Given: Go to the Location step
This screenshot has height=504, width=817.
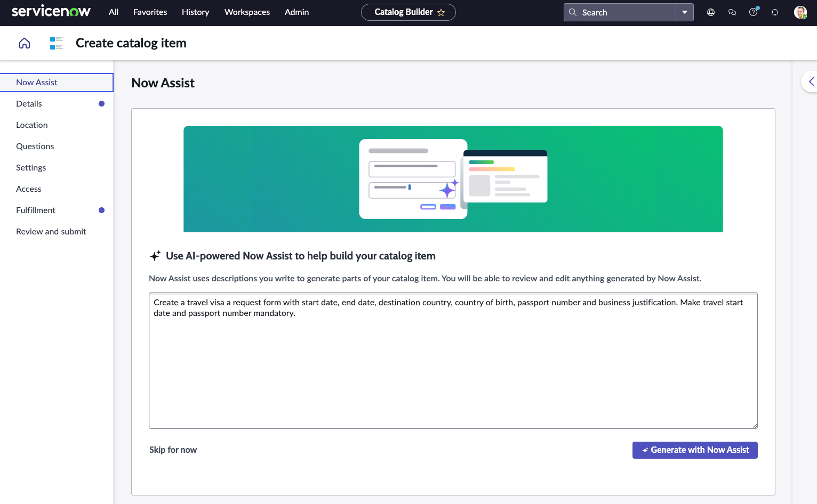Looking at the screenshot, I should 57,125.
